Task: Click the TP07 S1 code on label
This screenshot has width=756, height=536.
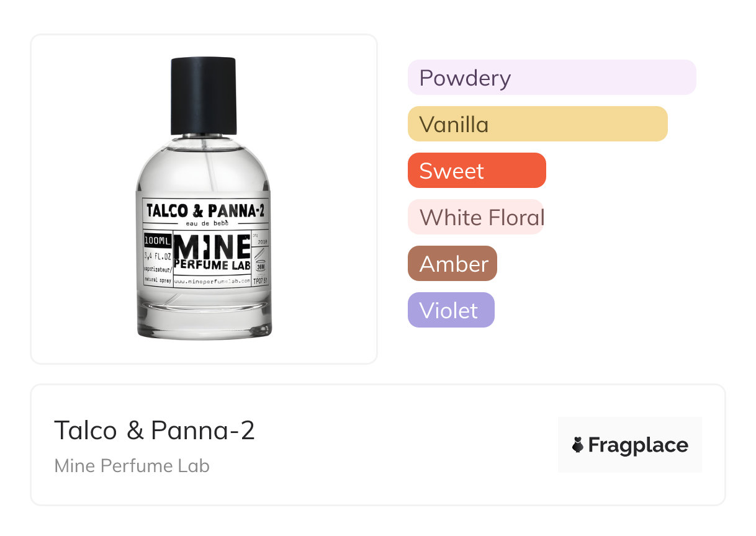Action: (260, 280)
